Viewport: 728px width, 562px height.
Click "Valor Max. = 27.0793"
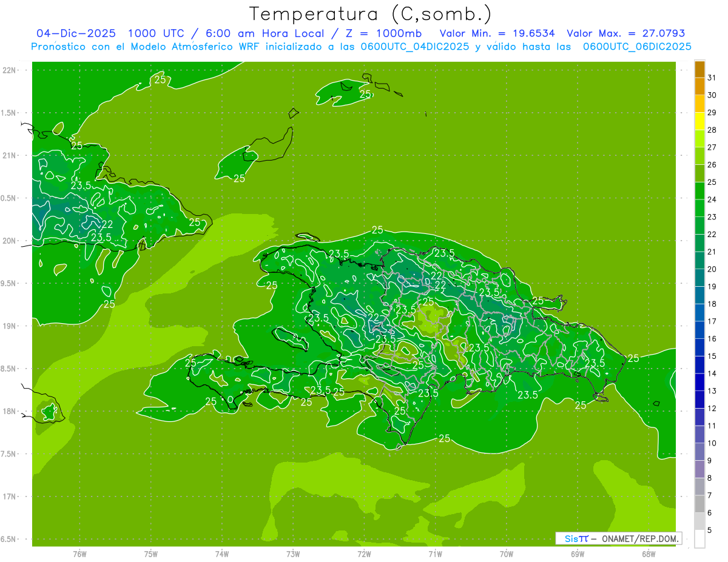tap(625, 33)
